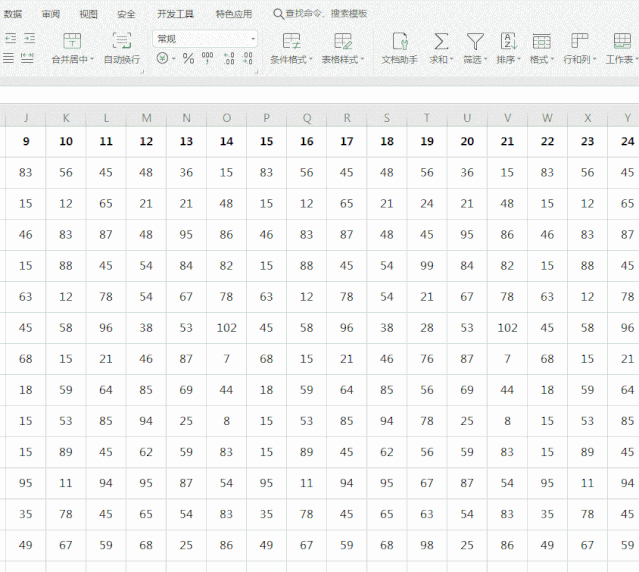Click cell 102 in column V

pos(507,328)
